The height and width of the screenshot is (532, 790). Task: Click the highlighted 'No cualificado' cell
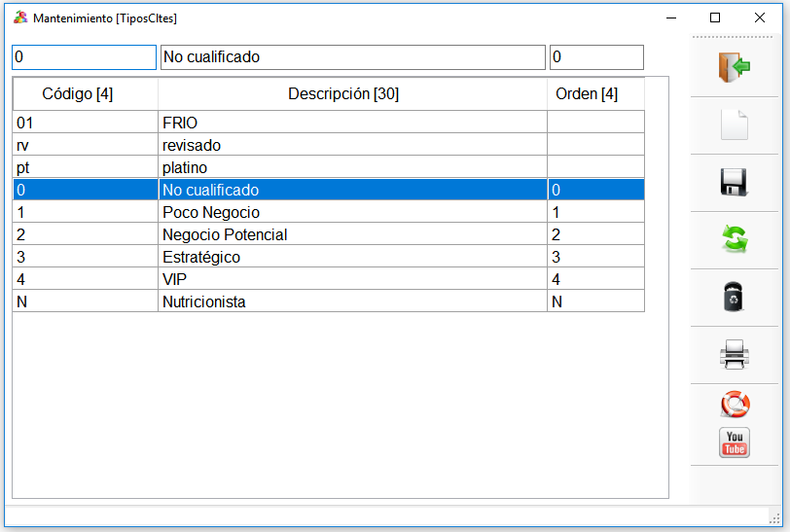[352, 190]
